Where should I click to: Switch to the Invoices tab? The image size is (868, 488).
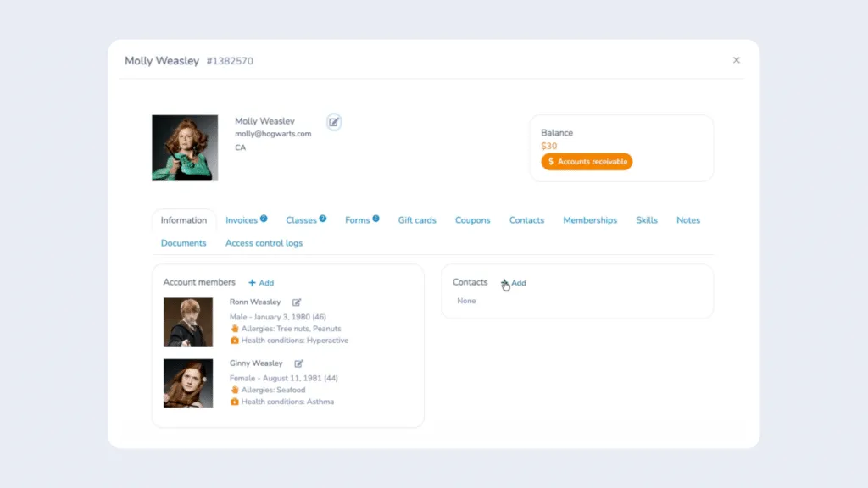click(x=242, y=220)
